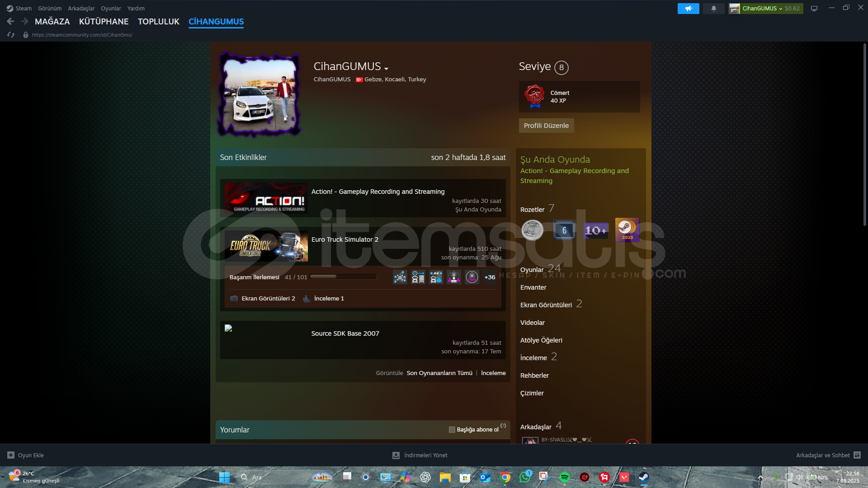Open the 10+ games collector badge
The width and height of the screenshot is (868, 488).
[596, 230]
